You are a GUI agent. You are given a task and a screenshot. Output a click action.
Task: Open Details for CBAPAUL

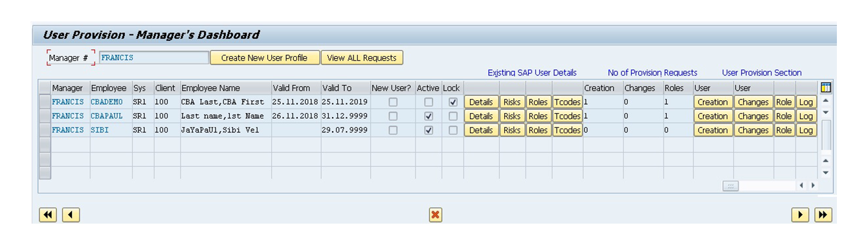coord(481,116)
